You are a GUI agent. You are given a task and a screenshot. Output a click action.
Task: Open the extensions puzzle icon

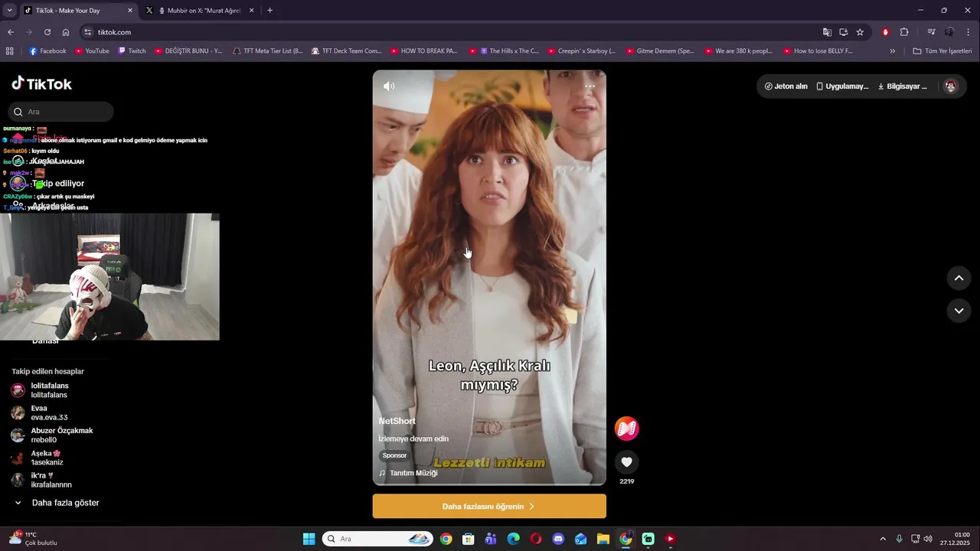coord(904,32)
